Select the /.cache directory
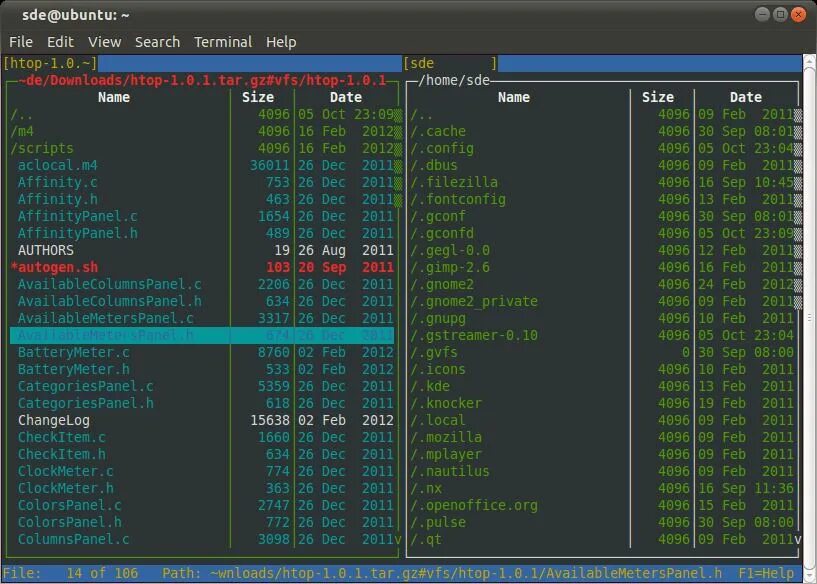817x584 pixels. [x=602, y=131]
